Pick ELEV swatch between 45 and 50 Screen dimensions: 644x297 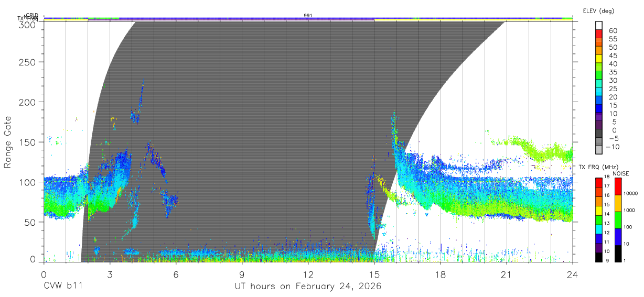click(x=599, y=51)
